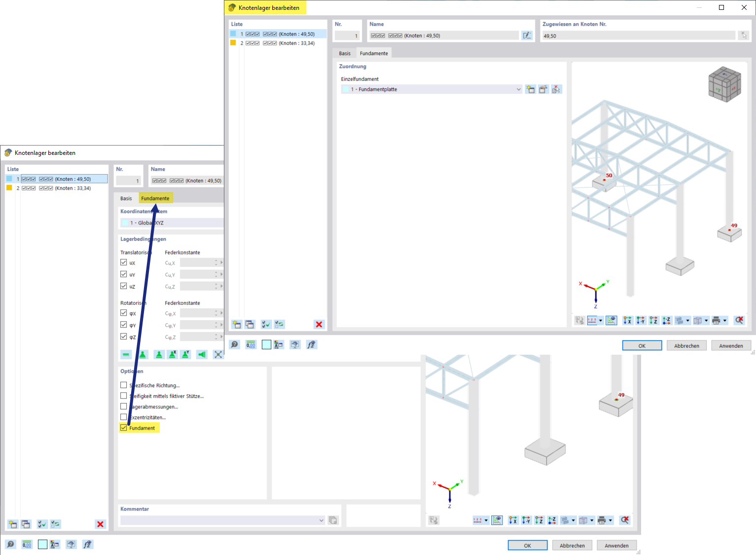Click Abbrechen button in back dialog
Image resolution: width=756 pixels, height=555 pixels.
coord(572,546)
